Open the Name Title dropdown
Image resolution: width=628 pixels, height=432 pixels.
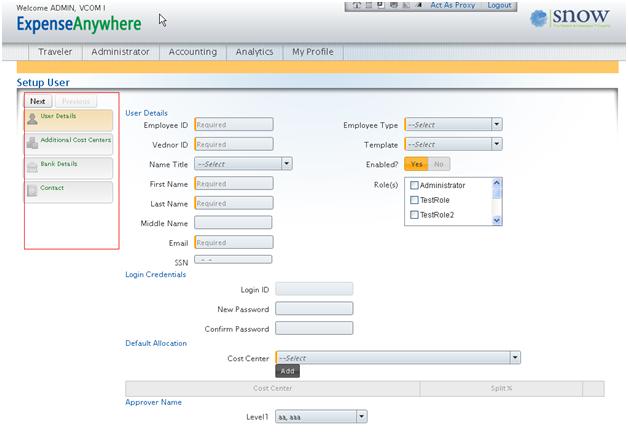click(243, 164)
